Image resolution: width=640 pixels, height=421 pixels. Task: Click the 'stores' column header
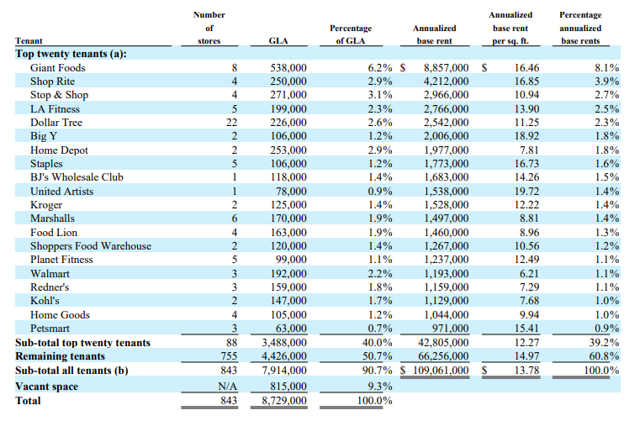(209, 41)
